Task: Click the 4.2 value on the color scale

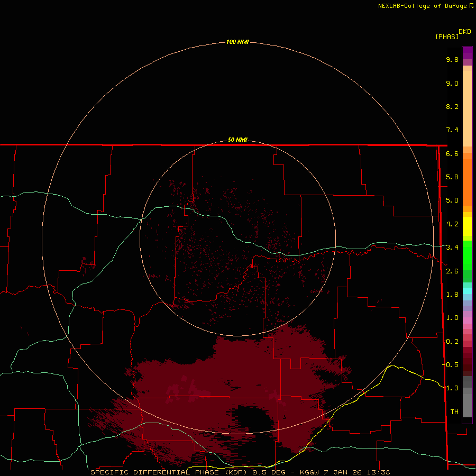Action: click(452, 224)
